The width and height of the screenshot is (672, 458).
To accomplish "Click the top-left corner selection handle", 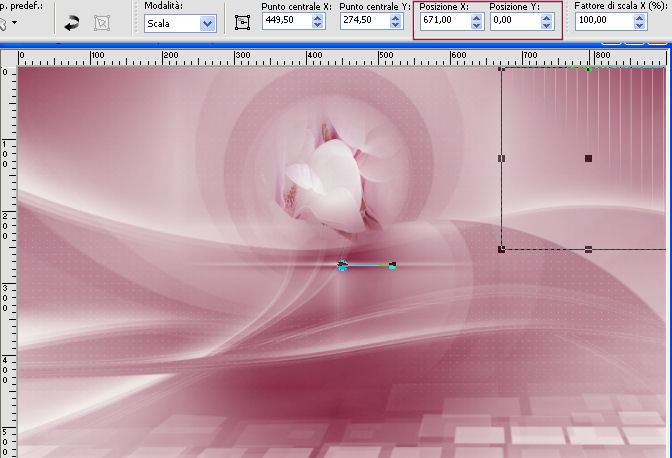I will 501,69.
